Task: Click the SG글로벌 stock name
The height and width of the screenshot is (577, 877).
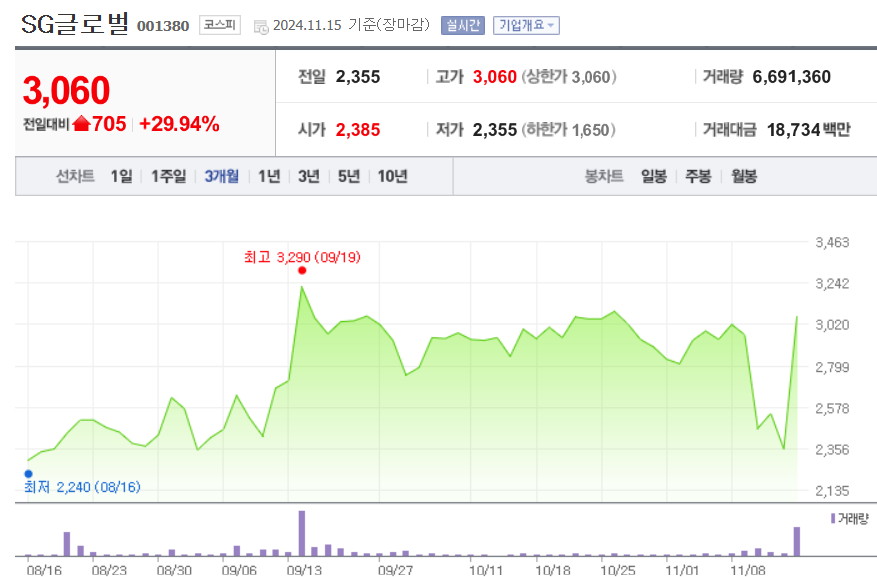Action: 74,24
